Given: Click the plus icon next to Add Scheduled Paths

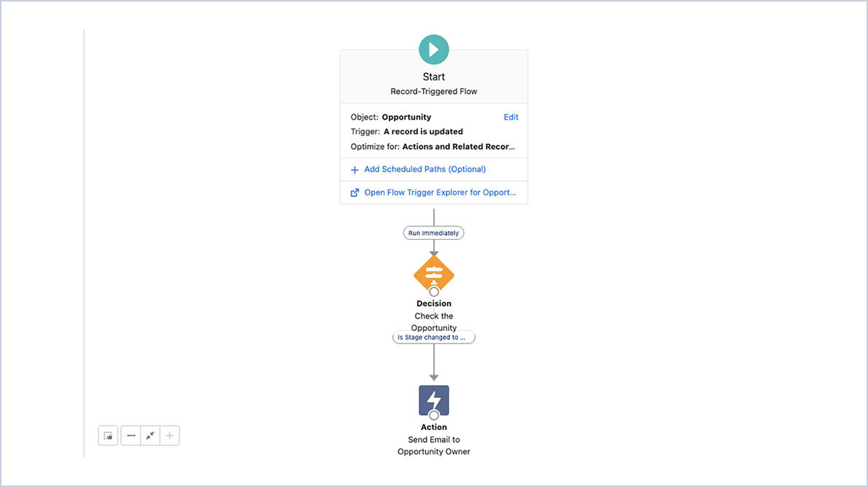Looking at the screenshot, I should [354, 168].
